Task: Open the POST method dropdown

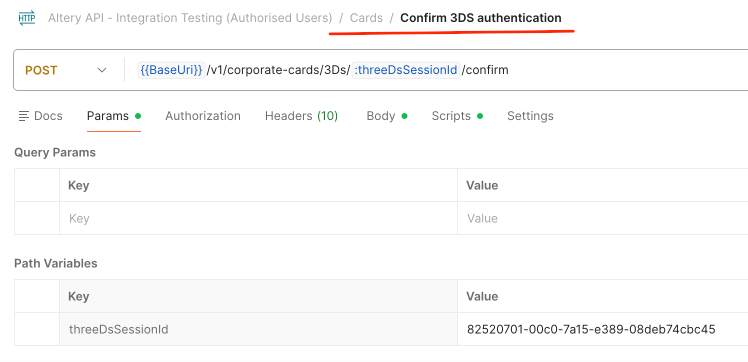Action: coord(66,71)
